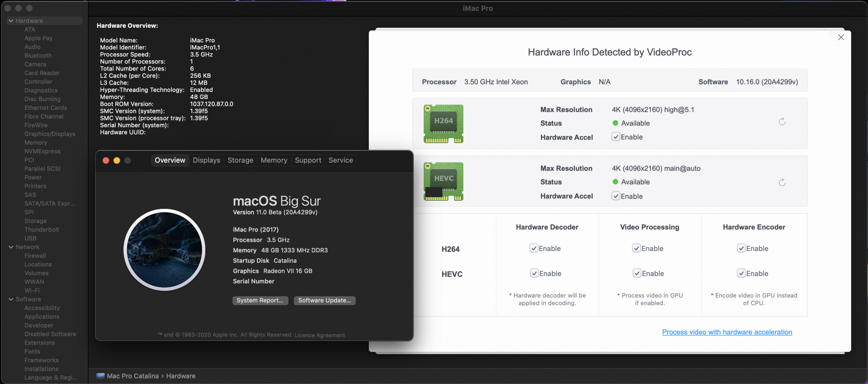Toggle H264 Hardware Accel Enable checkbox

[x=616, y=137]
